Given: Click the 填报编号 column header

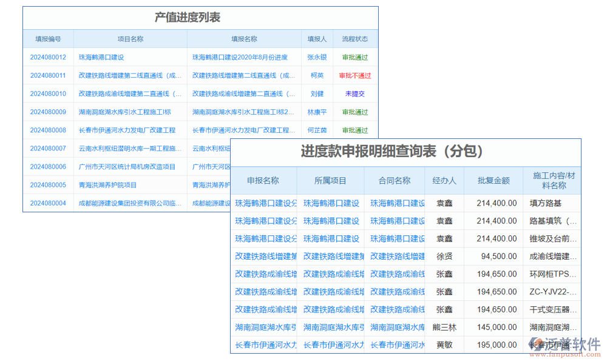Looking at the screenshot, I should click(48, 38).
